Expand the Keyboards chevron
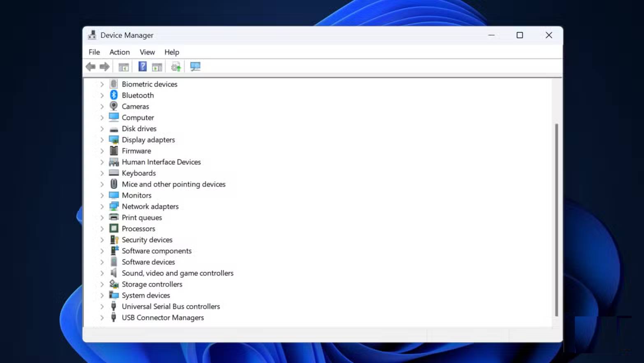The image size is (644, 363). pyautogui.click(x=102, y=173)
